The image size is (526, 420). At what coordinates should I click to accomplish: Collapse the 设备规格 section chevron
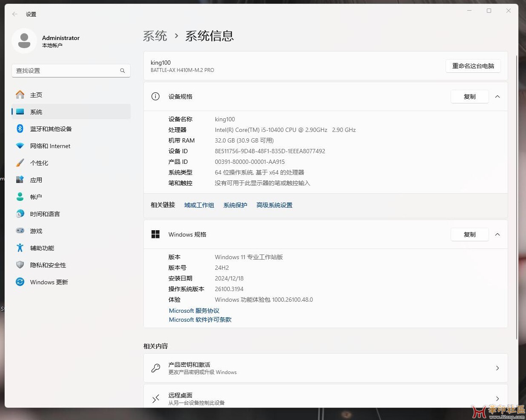pos(497,97)
